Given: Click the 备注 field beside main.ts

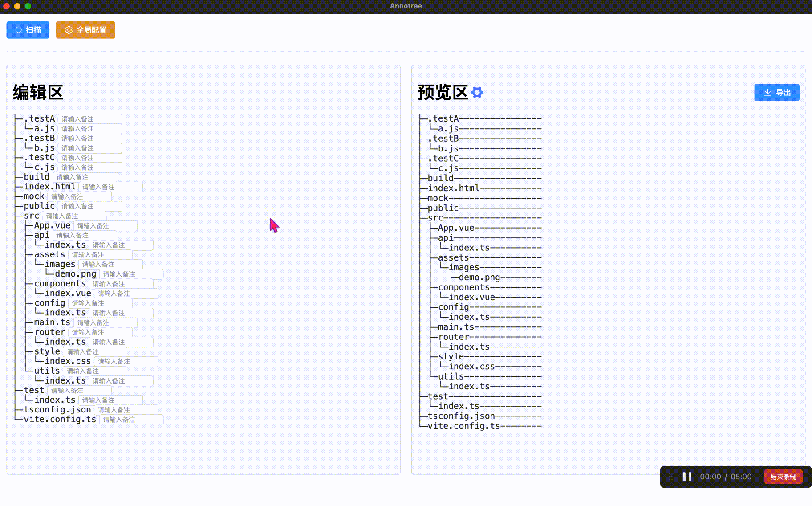Looking at the screenshot, I should pos(105,322).
